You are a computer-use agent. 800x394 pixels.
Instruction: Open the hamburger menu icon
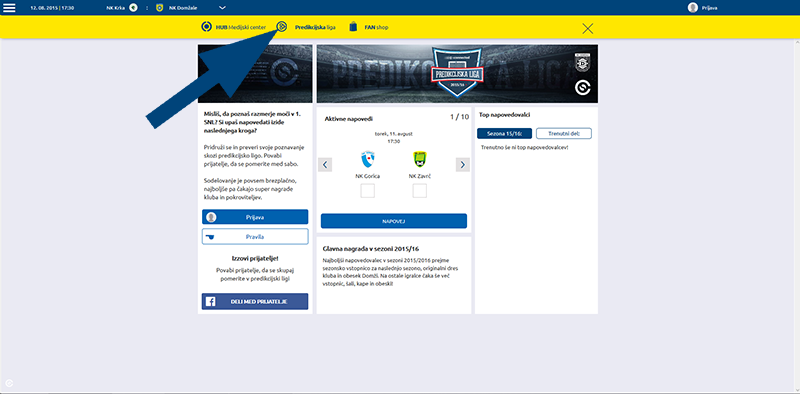[9, 8]
